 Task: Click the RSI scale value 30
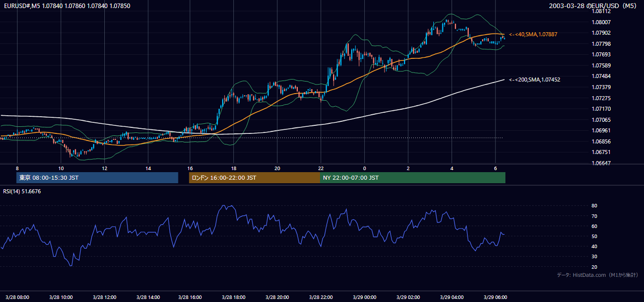594,257
